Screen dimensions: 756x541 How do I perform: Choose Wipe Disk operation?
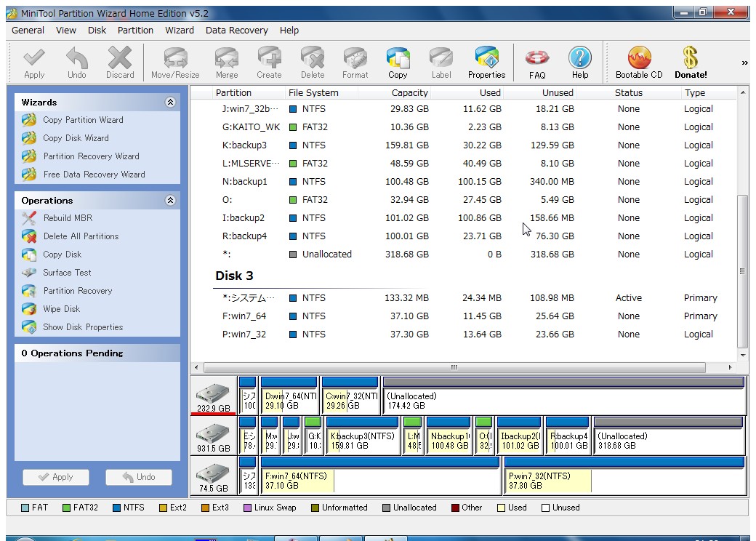coord(61,309)
